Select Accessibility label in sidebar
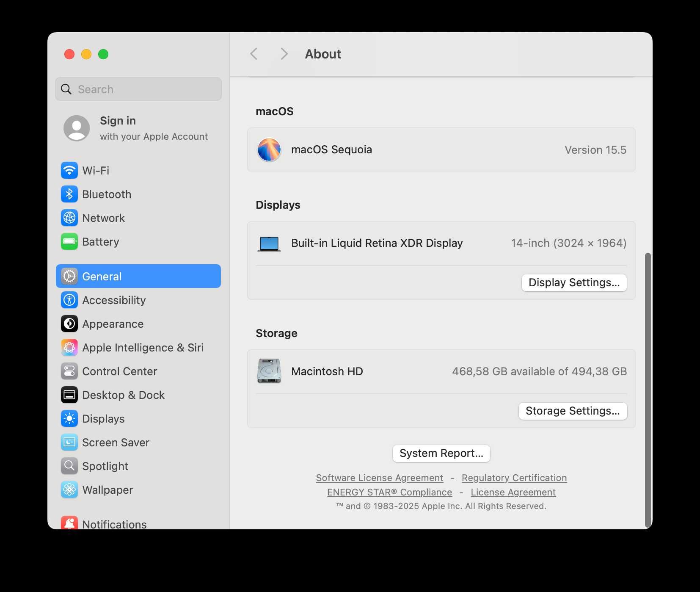The height and width of the screenshot is (592, 700). [114, 300]
